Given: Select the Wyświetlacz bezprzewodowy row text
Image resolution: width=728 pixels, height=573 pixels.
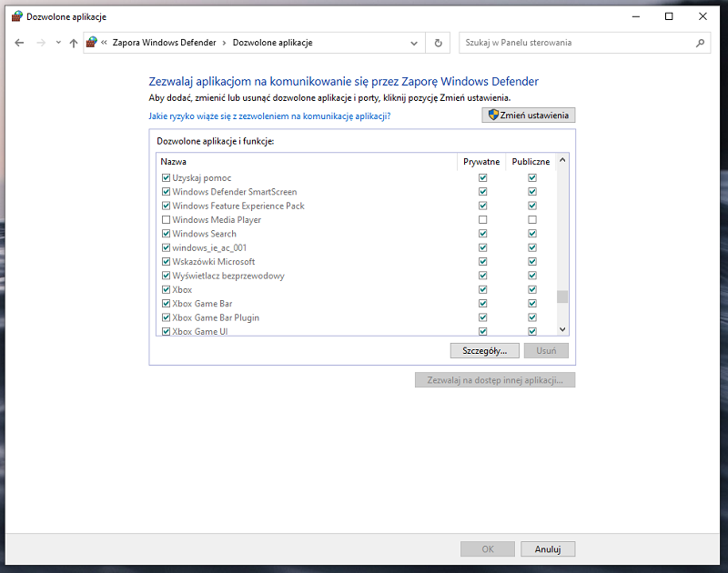Looking at the screenshot, I should pyautogui.click(x=228, y=276).
